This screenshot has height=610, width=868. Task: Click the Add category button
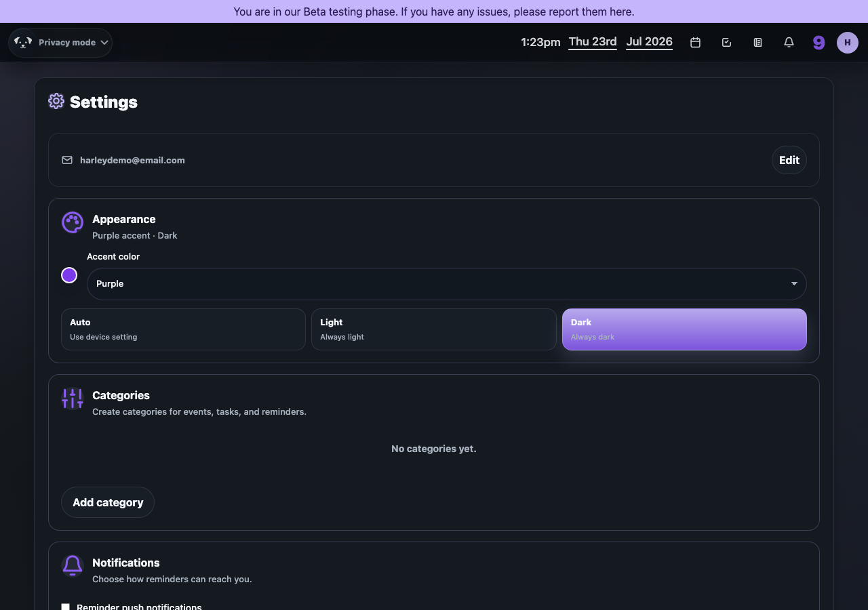tap(108, 502)
